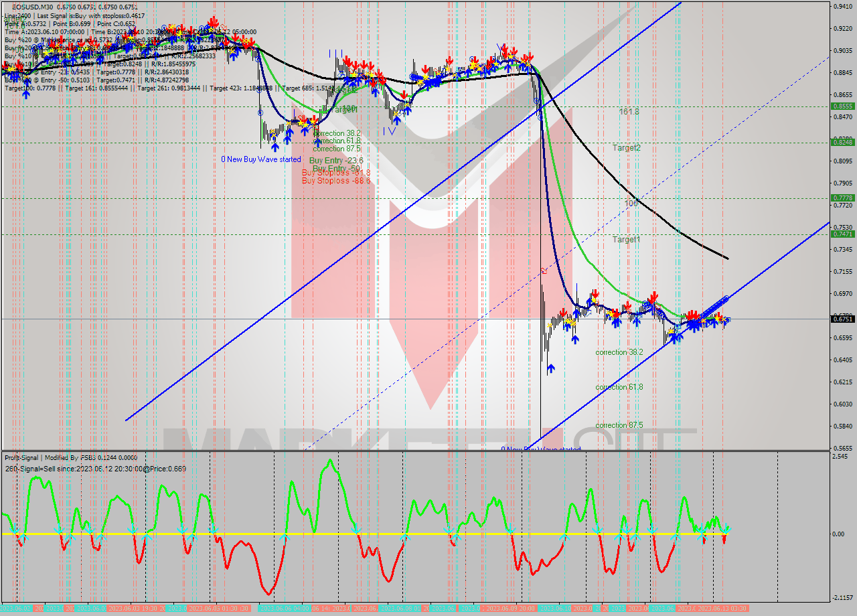Click 'correction 38.2' label near the 0.6405 level
The height and width of the screenshot is (616, 857).
tap(619, 352)
